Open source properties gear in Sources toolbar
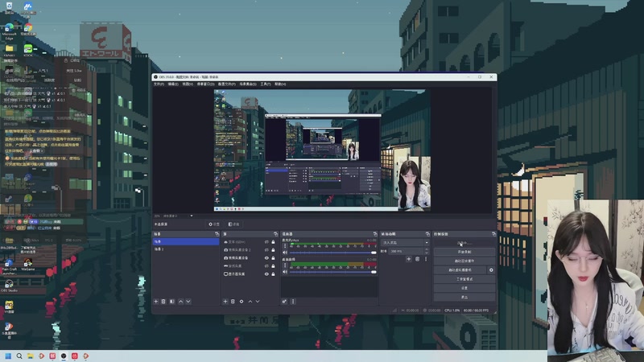Screen dimensions: 644x362 [242, 301]
